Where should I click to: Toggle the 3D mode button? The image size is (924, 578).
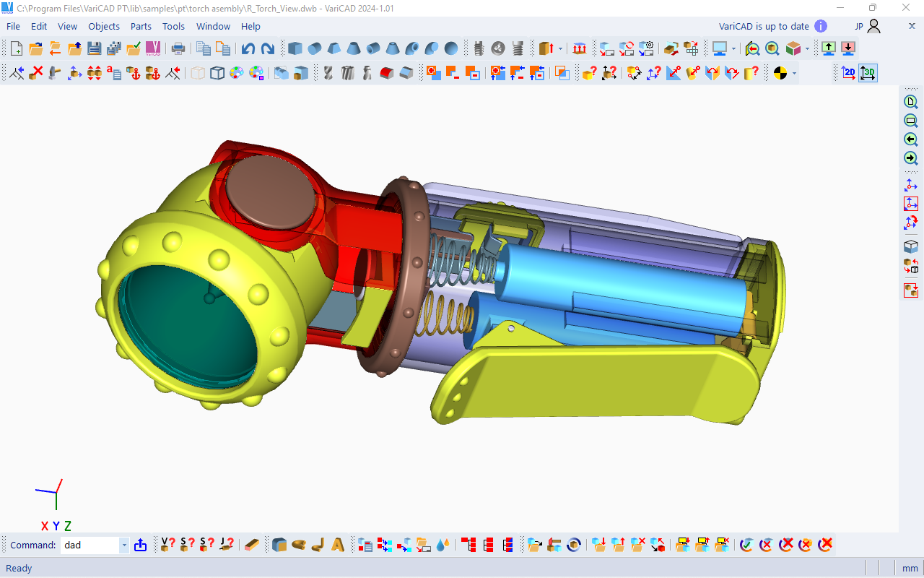coord(868,73)
